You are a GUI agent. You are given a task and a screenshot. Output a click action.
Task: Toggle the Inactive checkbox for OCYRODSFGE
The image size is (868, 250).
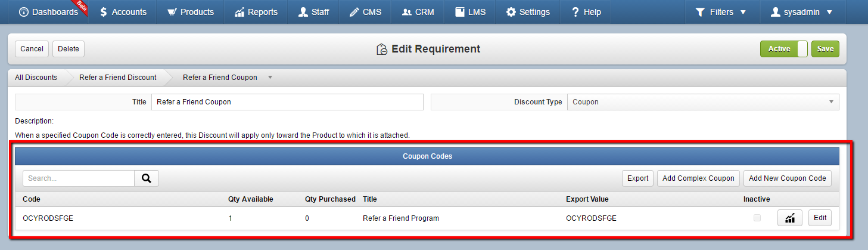click(x=757, y=218)
